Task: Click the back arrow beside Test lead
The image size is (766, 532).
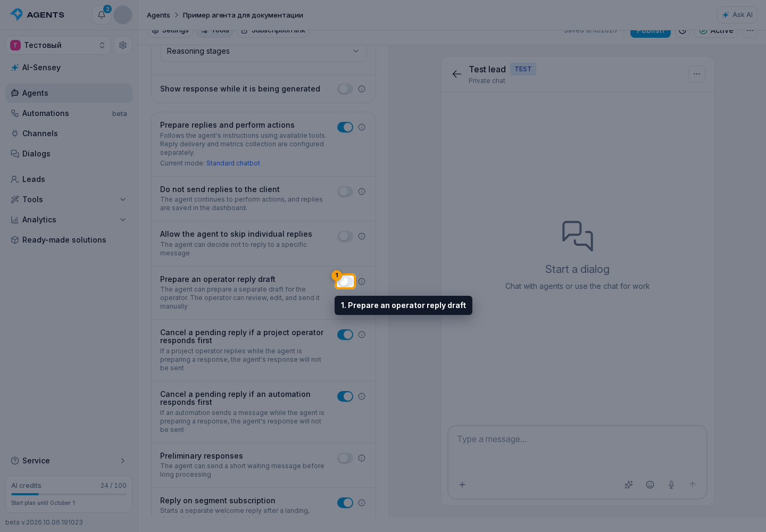Action: coord(457,74)
